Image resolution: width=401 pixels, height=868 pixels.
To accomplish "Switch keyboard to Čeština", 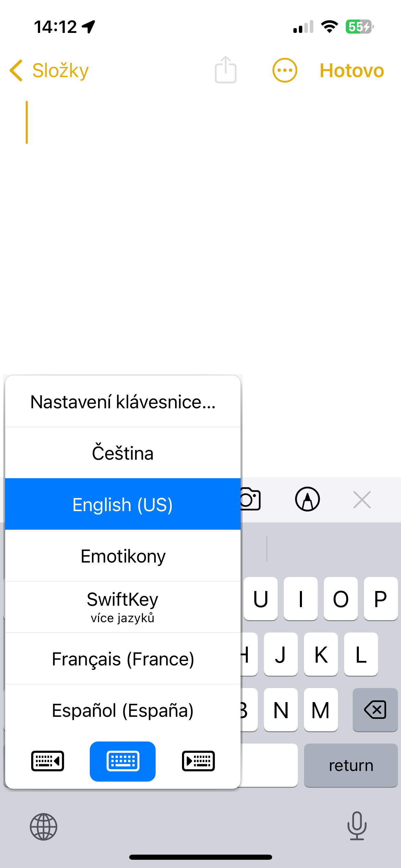I will pyautogui.click(x=123, y=453).
